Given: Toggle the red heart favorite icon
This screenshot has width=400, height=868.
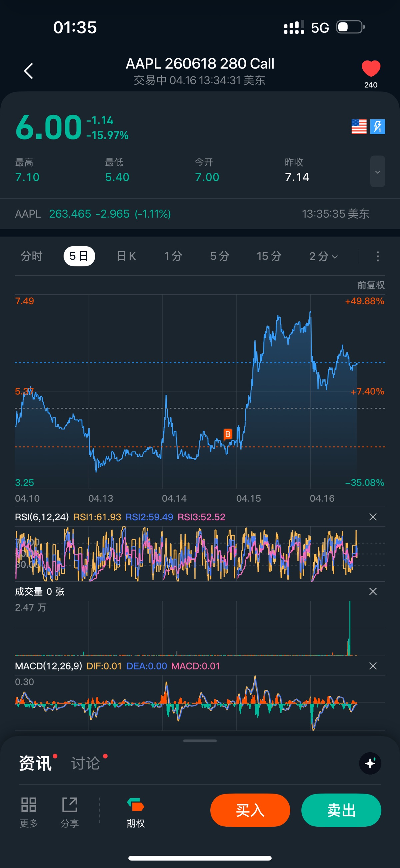Looking at the screenshot, I should point(371,69).
